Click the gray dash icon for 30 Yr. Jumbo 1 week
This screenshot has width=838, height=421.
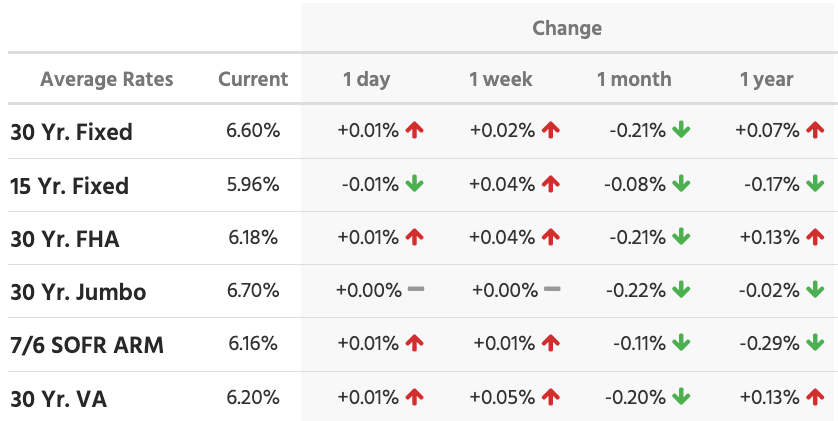(x=551, y=290)
